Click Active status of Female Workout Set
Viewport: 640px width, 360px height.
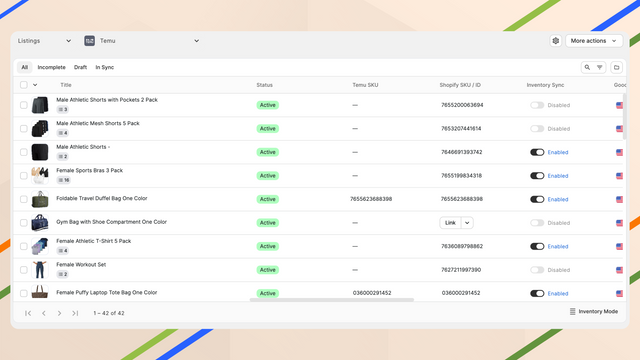pos(268,270)
